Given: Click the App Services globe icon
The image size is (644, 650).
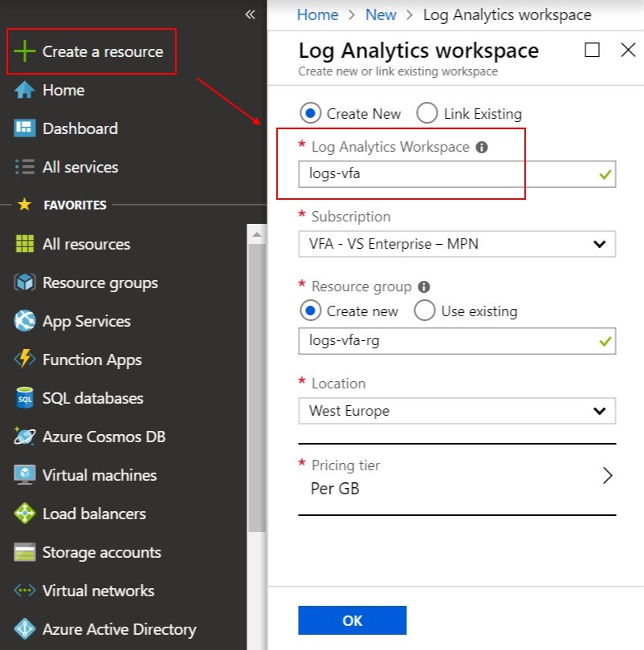Looking at the screenshot, I should click(x=24, y=321).
